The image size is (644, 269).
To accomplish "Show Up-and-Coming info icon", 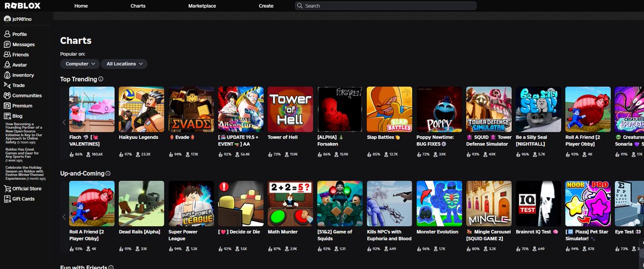I will point(108,174).
